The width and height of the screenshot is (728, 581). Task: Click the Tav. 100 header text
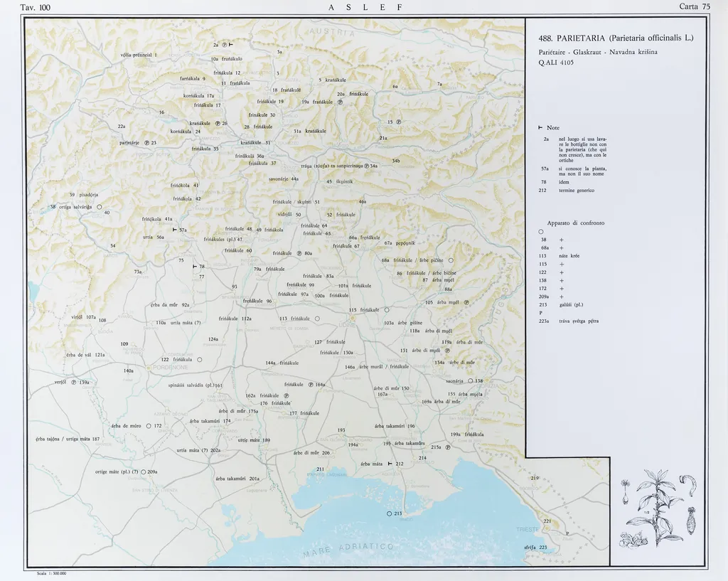tap(36, 7)
